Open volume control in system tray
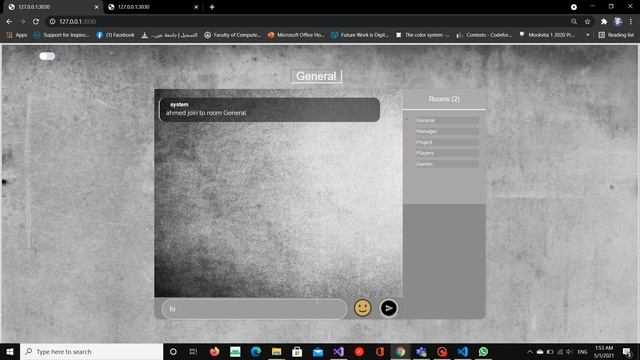 click(569, 352)
